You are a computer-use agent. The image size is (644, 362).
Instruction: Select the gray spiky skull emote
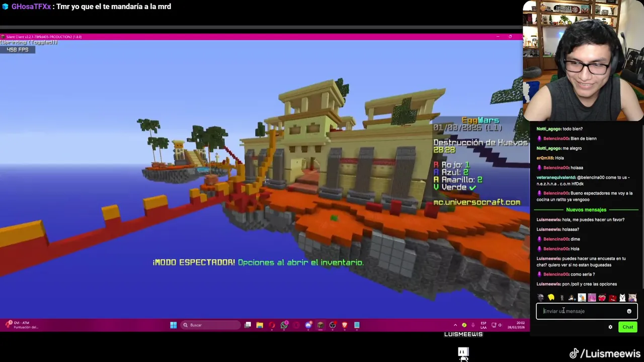[541, 298]
